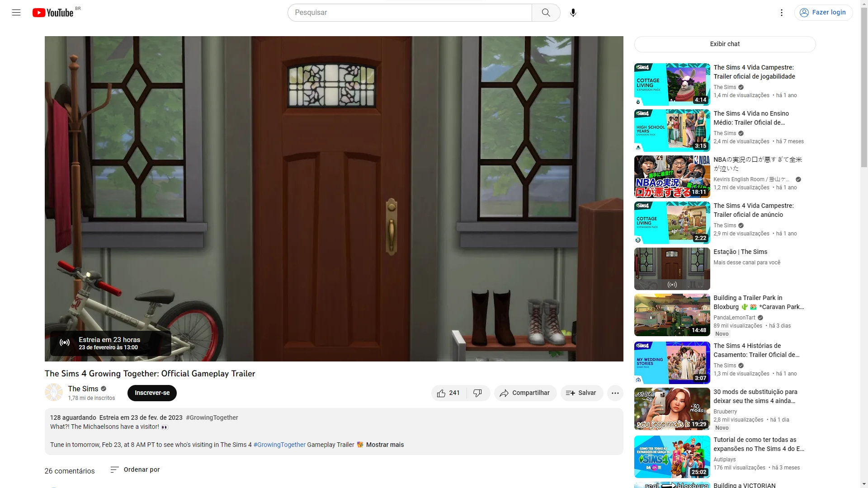The height and width of the screenshot is (488, 868).
Task: Click the Pesquisar search field
Action: pyautogui.click(x=409, y=13)
